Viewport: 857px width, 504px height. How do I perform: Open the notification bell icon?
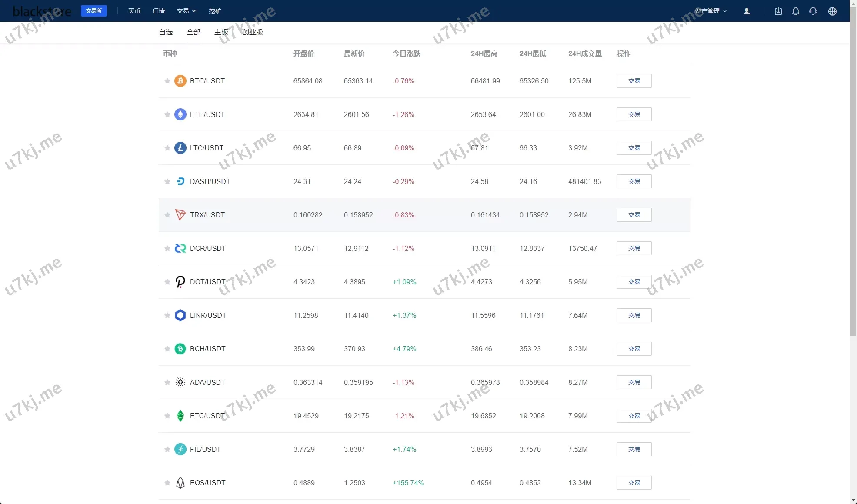[795, 11]
